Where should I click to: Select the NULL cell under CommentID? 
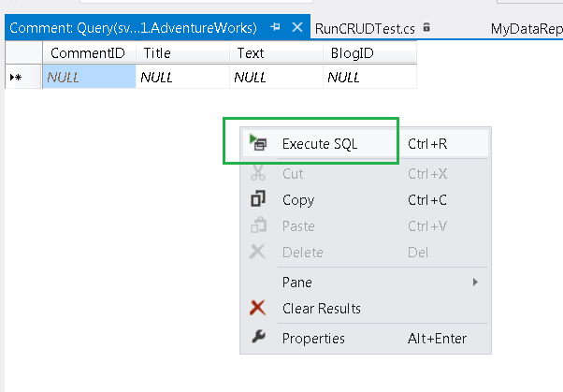89,78
